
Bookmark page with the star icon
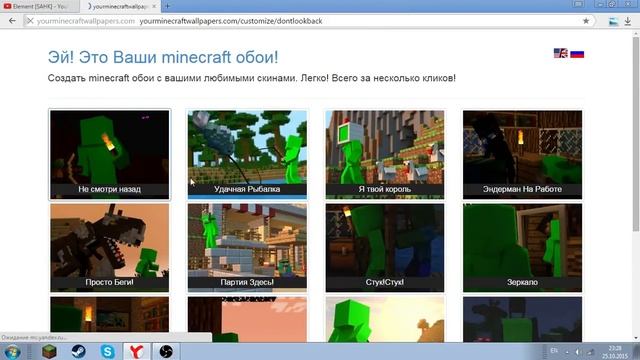(x=586, y=21)
